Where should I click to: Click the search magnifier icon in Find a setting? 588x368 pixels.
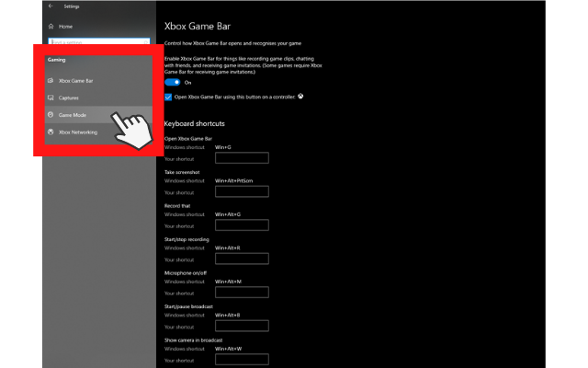click(146, 42)
